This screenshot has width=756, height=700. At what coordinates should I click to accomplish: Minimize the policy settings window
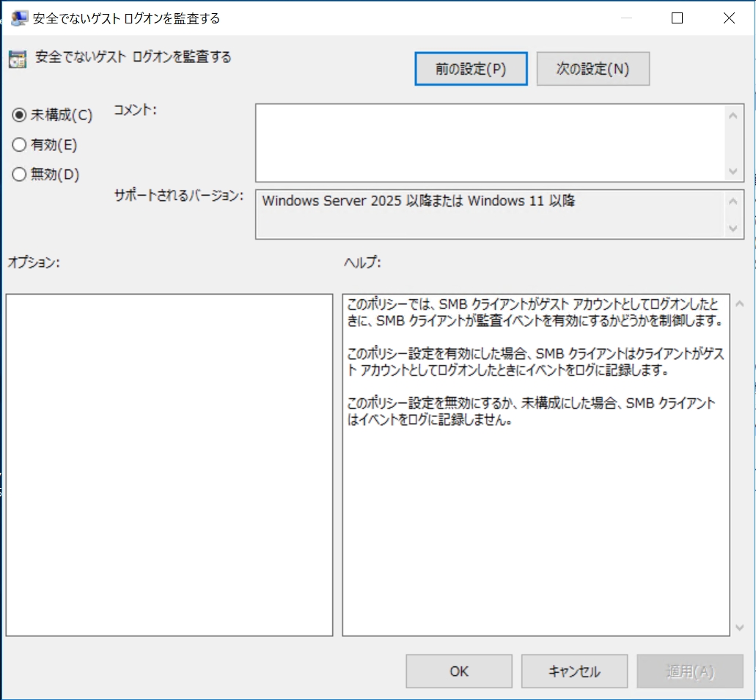625,18
